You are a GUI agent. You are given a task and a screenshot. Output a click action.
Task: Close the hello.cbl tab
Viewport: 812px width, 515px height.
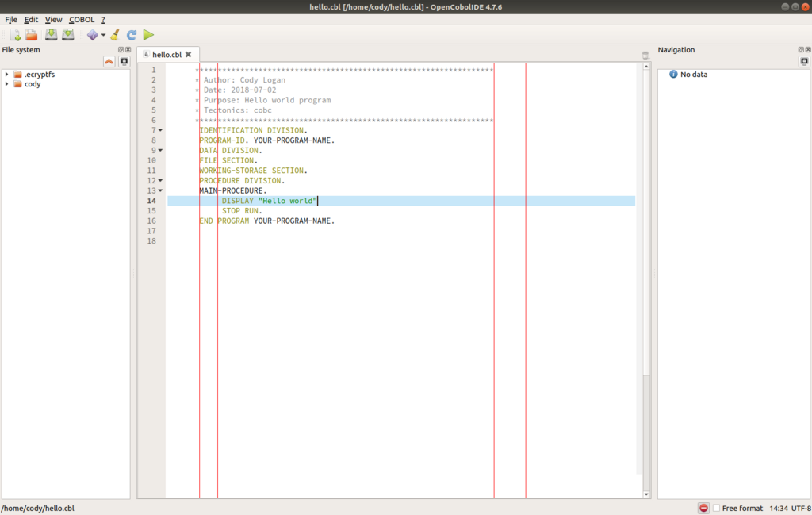point(189,55)
